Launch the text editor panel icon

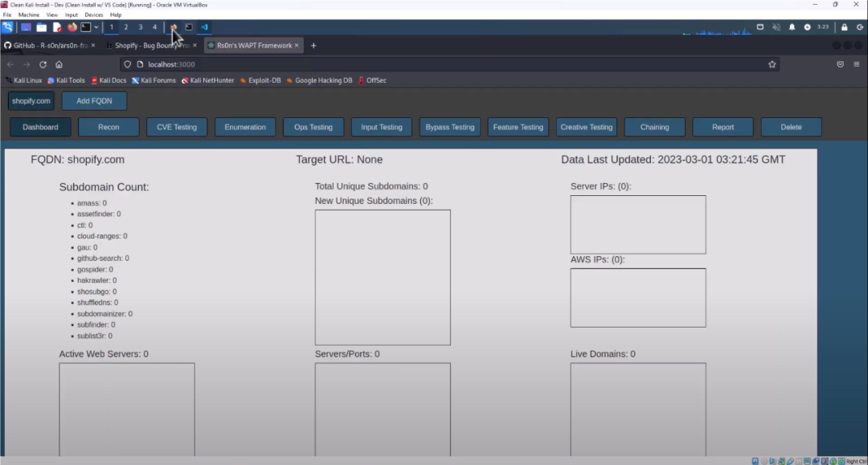[57, 27]
